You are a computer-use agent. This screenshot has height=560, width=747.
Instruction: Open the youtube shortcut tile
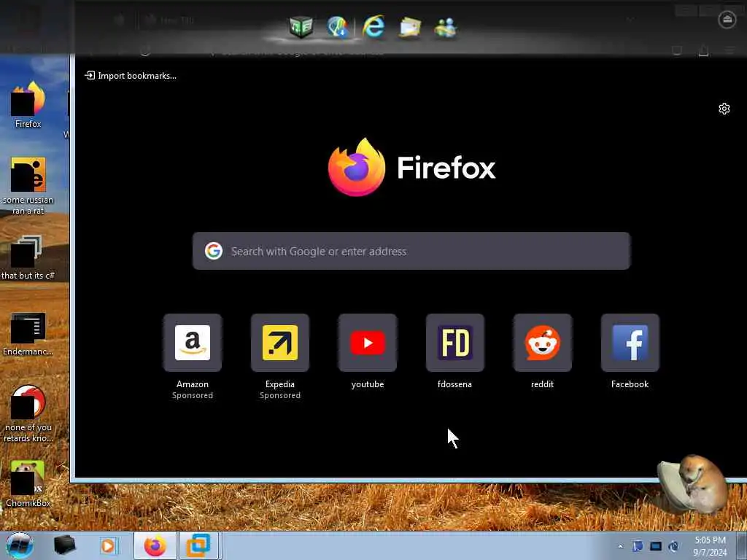368,343
